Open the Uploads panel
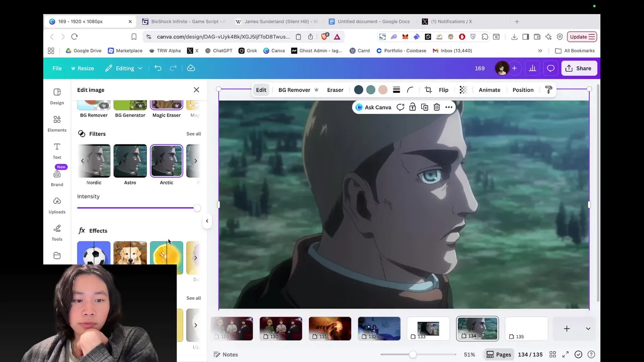The image size is (644, 362). pyautogui.click(x=57, y=205)
